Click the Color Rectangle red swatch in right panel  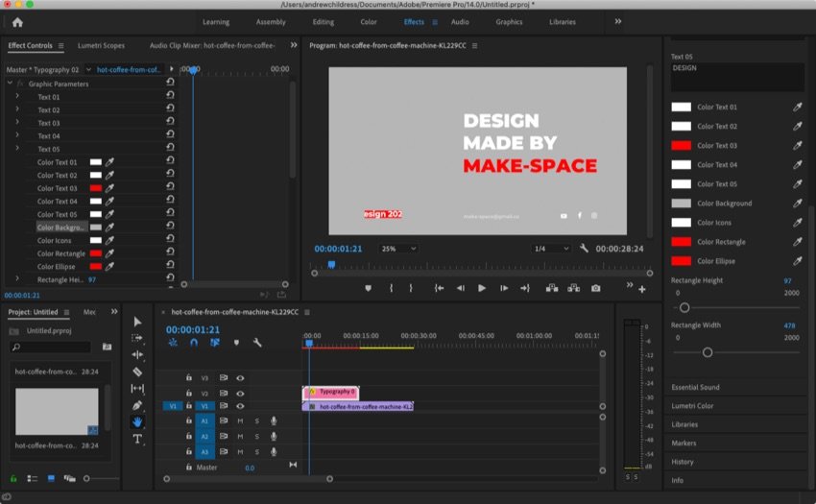pyautogui.click(x=681, y=242)
